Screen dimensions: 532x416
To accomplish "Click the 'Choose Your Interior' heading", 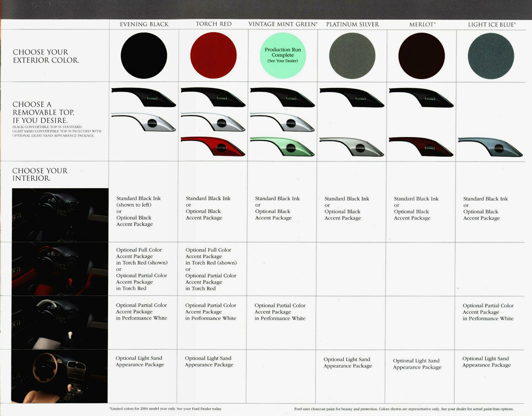I will 40,174.
